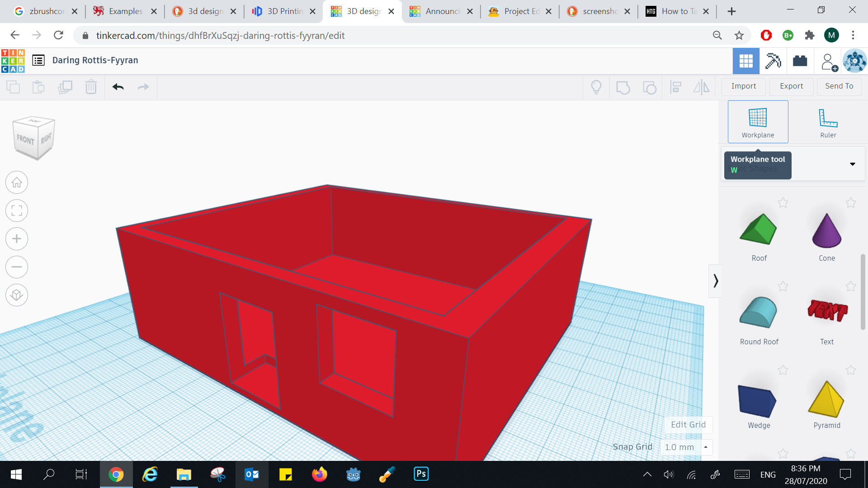
Task: Click the Home view icon
Action: 17,182
